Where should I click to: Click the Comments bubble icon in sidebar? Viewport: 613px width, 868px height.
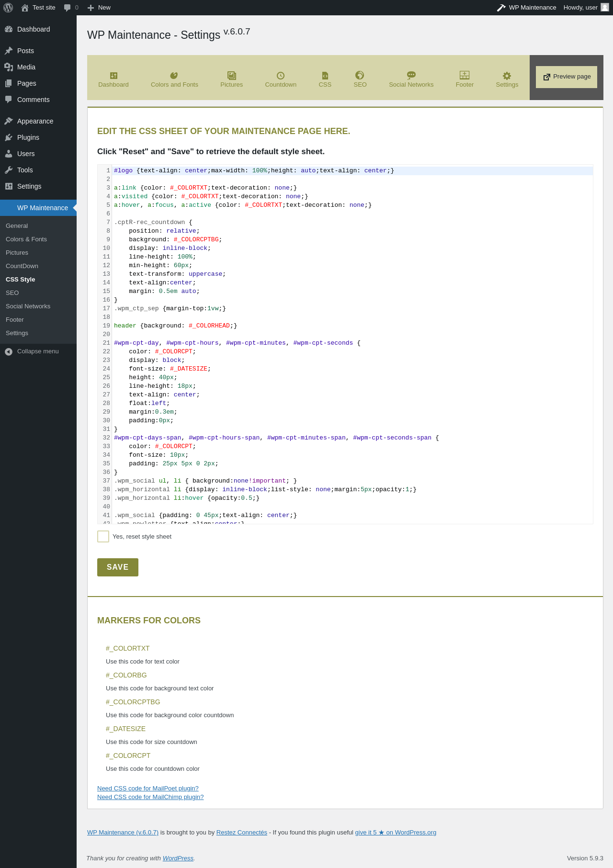(9, 100)
